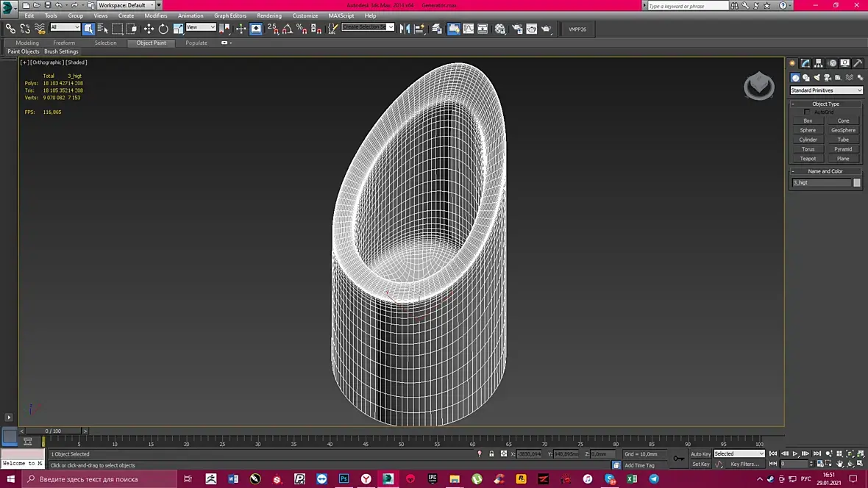Viewport: 868px width, 488px height.
Task: Switch to the Freeform ribbon tab
Action: [x=64, y=43]
